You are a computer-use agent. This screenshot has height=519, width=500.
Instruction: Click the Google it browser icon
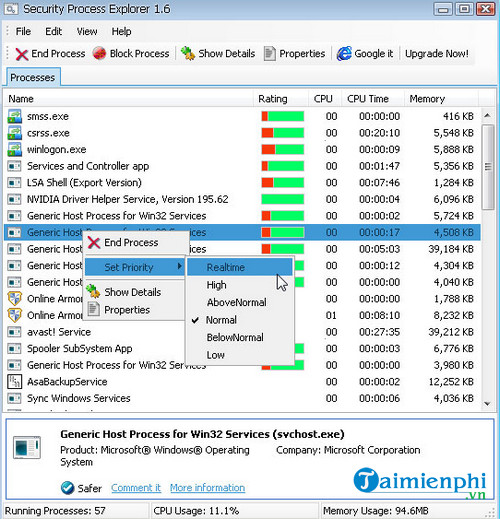tap(344, 53)
